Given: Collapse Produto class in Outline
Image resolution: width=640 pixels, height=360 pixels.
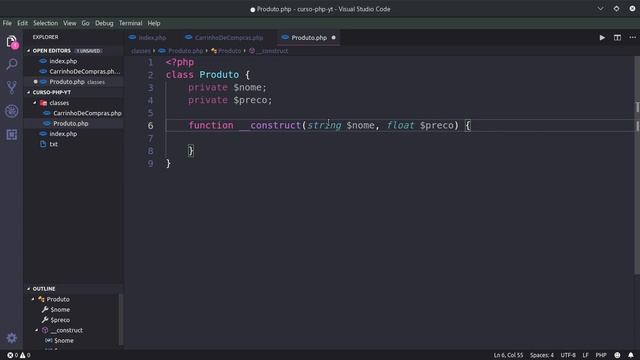Looking at the screenshot, I should pos(33,299).
